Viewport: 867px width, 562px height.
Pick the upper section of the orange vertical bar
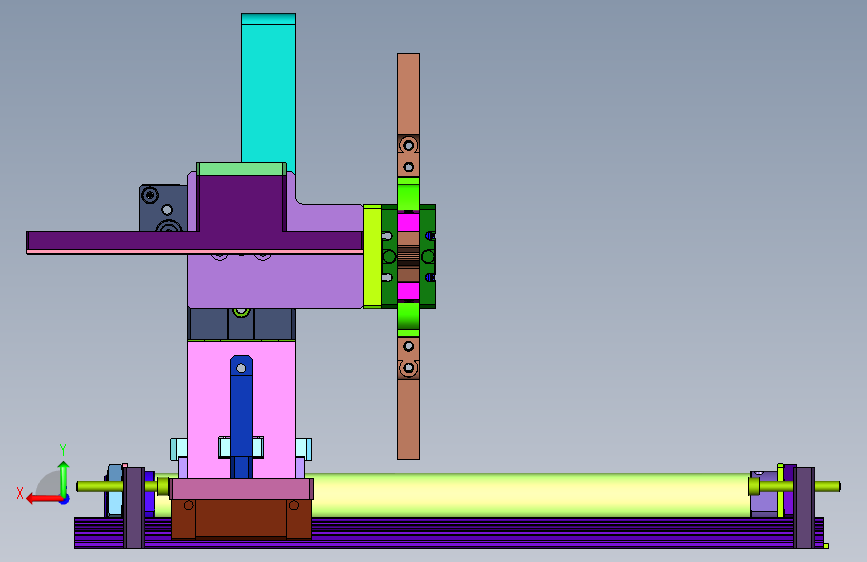408,94
